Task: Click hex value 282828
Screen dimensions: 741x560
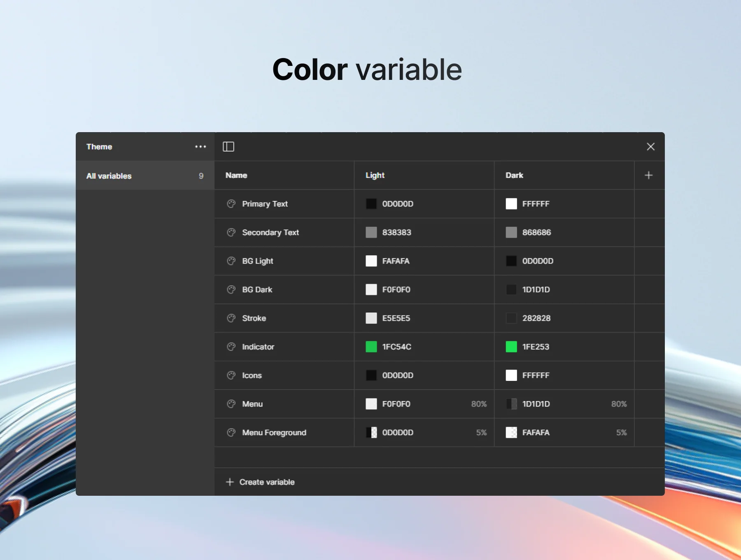Action: click(536, 318)
